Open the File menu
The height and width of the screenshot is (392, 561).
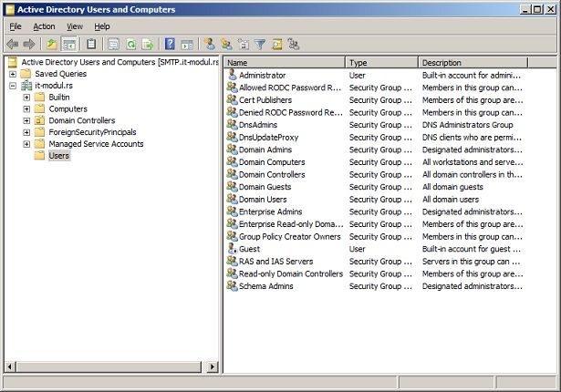(x=16, y=26)
